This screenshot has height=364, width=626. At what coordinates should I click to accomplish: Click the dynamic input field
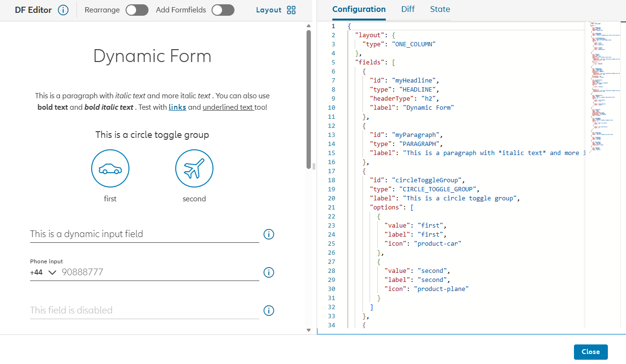click(143, 234)
